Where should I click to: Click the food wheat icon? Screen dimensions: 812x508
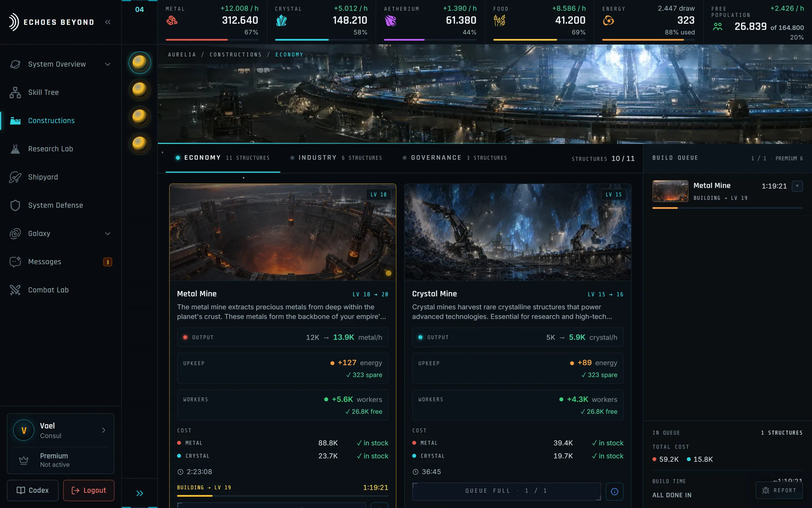pos(499,21)
